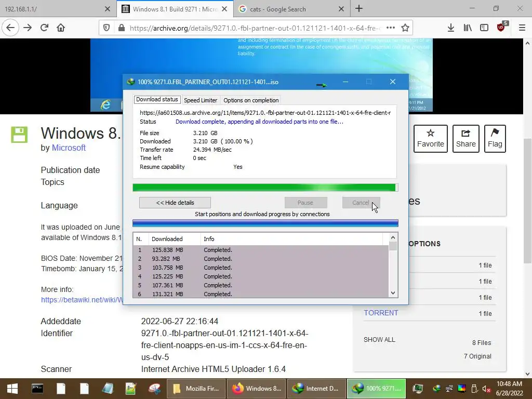
Task: Open the Firefox home page
Action: (x=61, y=28)
